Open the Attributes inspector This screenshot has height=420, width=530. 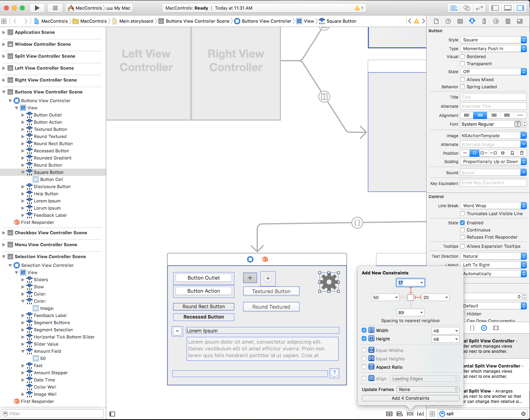(472, 21)
